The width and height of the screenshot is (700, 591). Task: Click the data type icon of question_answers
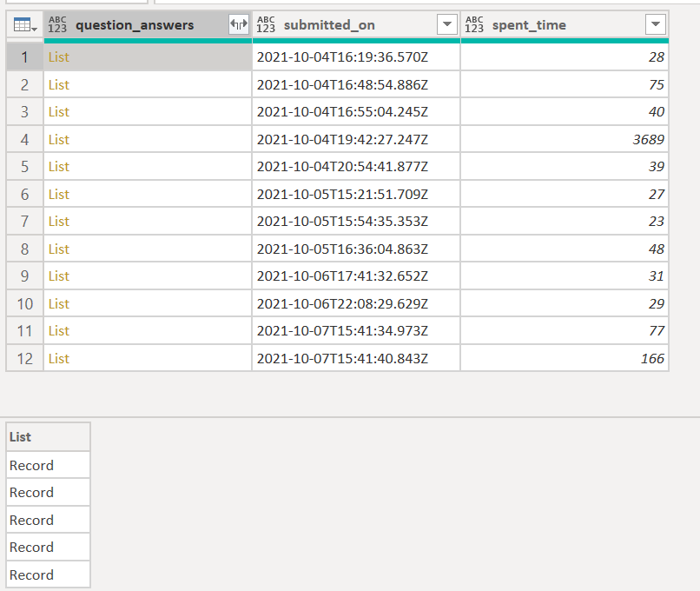[57, 24]
